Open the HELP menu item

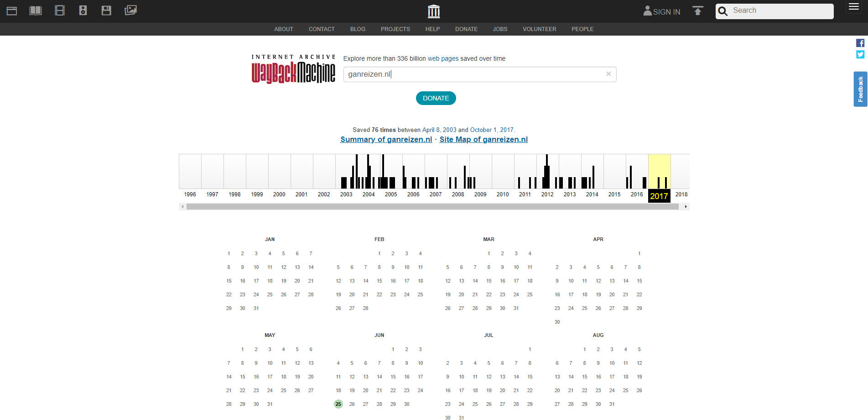point(432,29)
